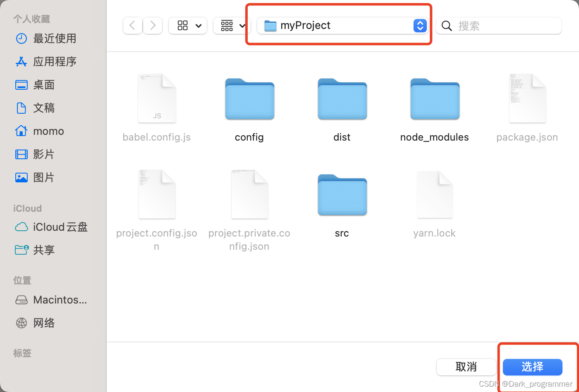Click the dist folder name label
The image size is (579, 392).
tap(342, 137)
